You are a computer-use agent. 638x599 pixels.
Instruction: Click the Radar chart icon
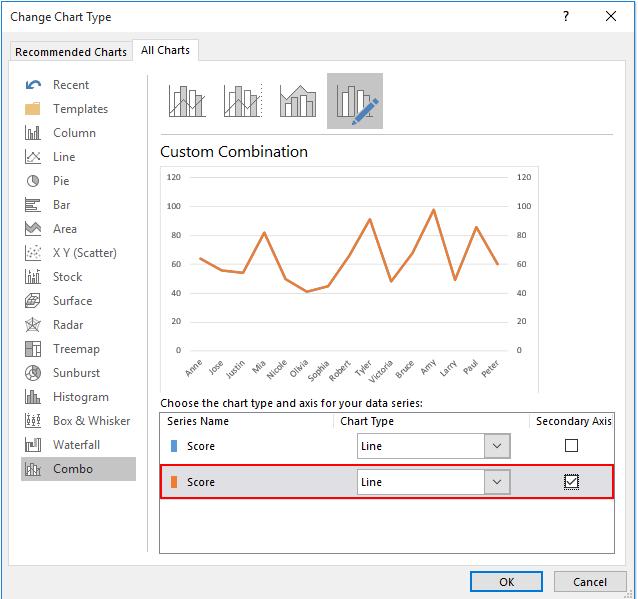tap(33, 325)
